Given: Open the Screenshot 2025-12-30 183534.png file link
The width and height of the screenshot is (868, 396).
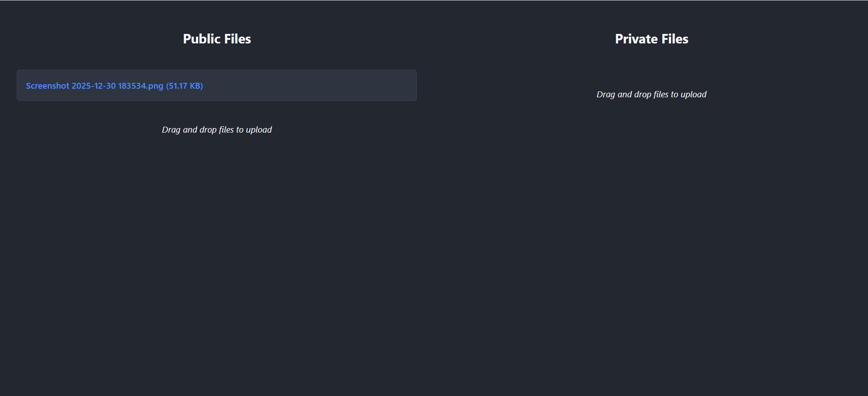Looking at the screenshot, I should click(x=94, y=86).
